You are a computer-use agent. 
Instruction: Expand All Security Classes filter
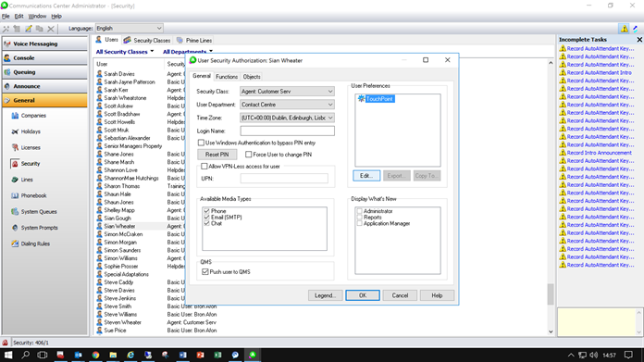click(x=125, y=52)
